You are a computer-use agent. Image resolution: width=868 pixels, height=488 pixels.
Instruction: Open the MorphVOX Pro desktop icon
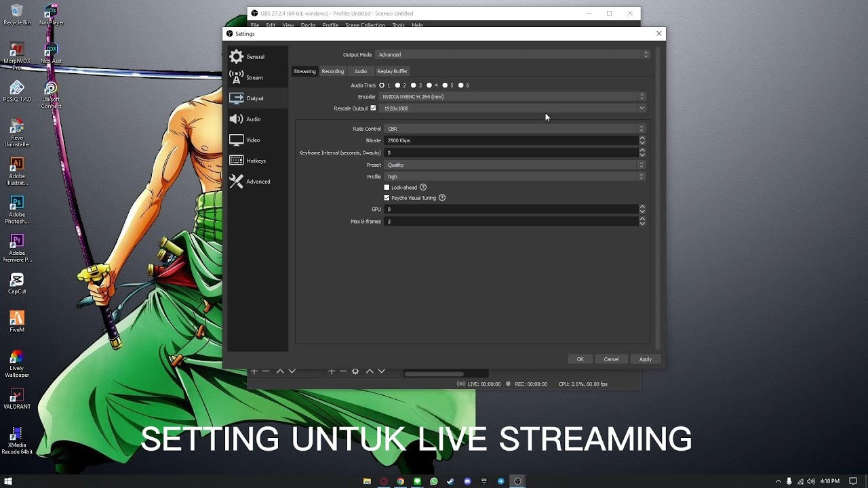click(x=17, y=57)
